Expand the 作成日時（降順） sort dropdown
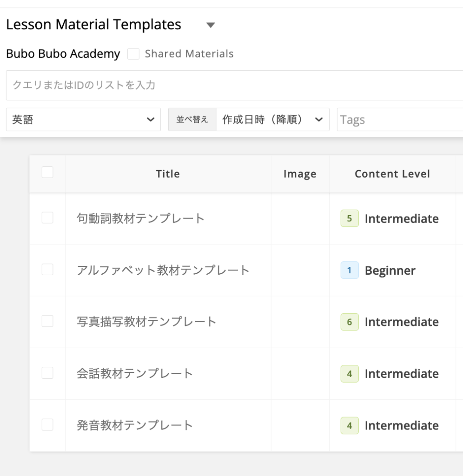This screenshot has width=463, height=476. coord(272,119)
